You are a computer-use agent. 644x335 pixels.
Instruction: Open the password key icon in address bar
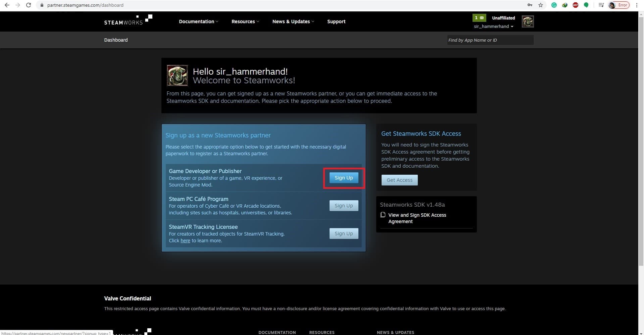tap(530, 5)
